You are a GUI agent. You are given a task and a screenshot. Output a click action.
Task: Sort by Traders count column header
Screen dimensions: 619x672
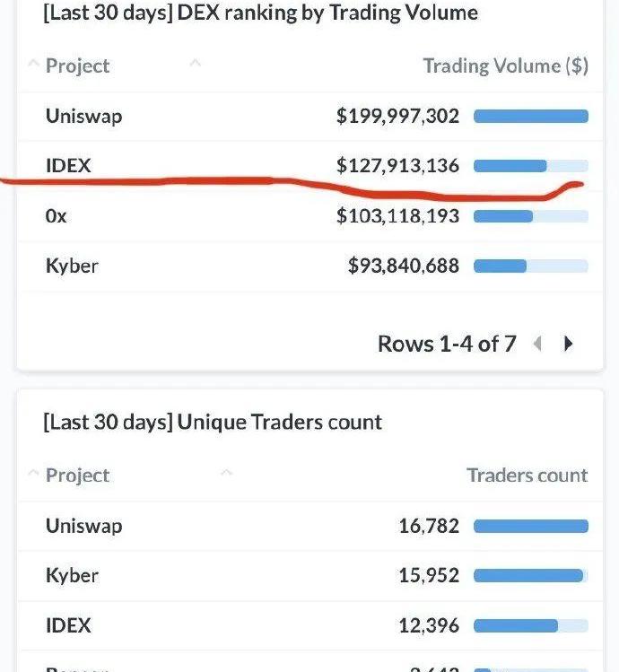tap(527, 476)
